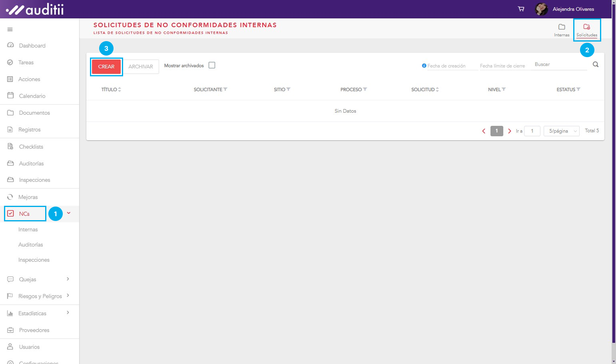
Task: Expand the Quejas sidebar submenu
Action: 68,279
